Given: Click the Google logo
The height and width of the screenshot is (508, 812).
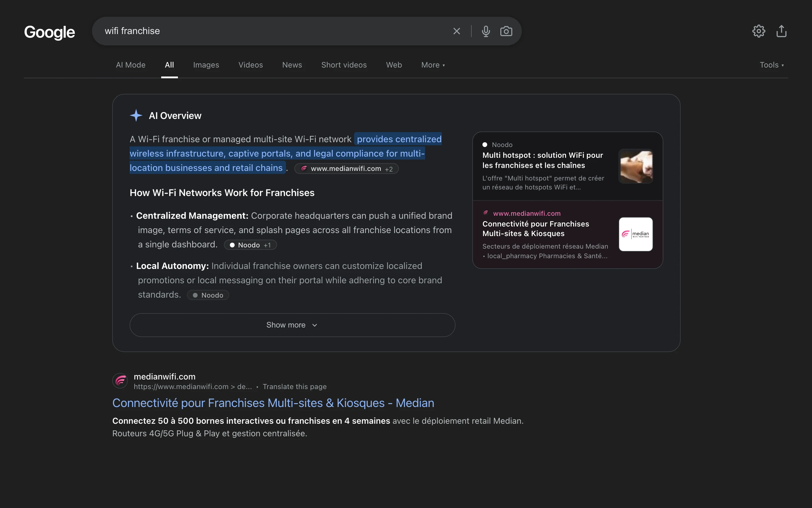Looking at the screenshot, I should (x=49, y=32).
